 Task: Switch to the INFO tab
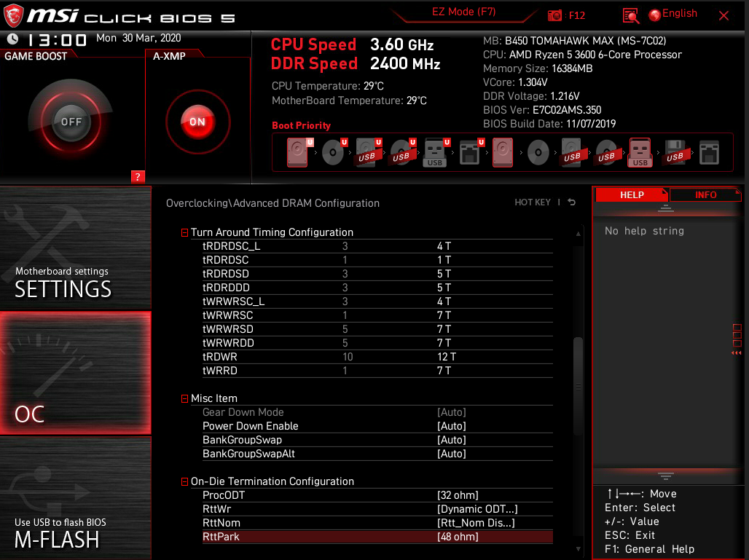[x=705, y=194]
